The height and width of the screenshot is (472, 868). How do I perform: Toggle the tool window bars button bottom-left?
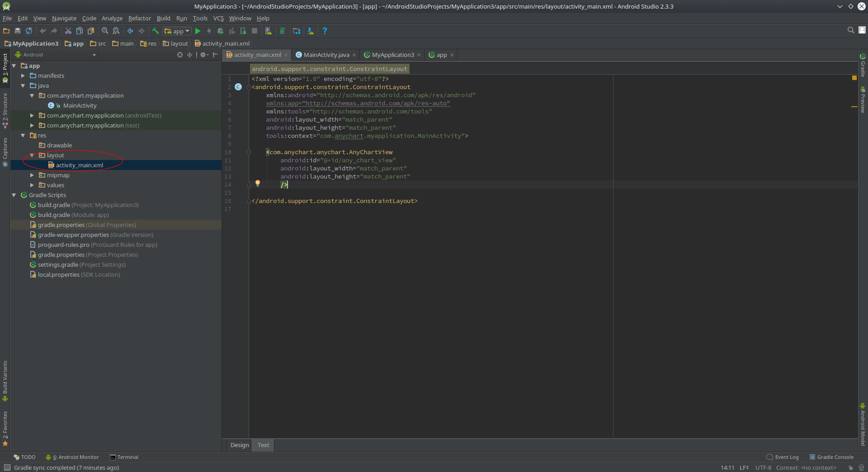[x=7, y=468]
